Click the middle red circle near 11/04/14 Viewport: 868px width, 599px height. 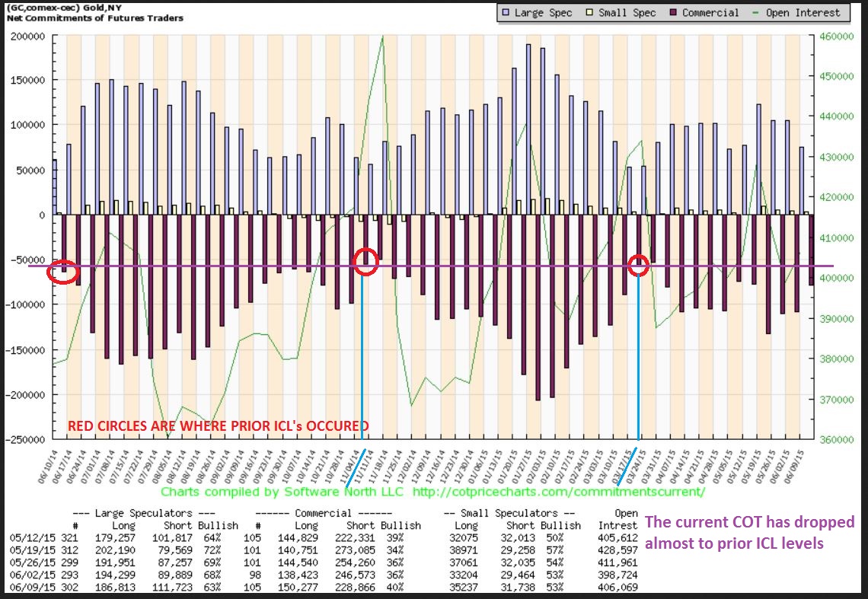(365, 261)
